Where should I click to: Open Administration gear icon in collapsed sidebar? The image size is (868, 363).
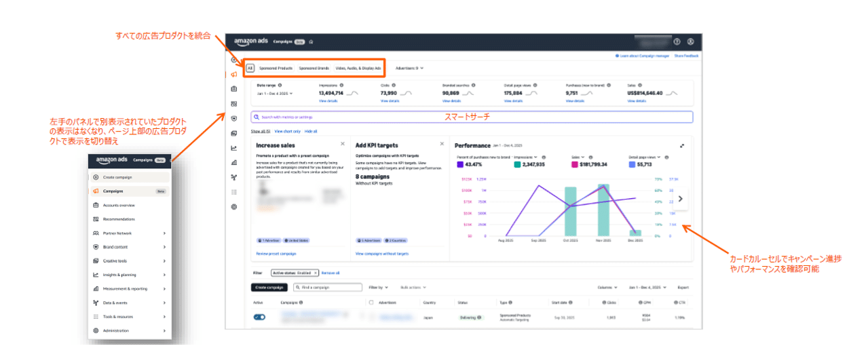(234, 206)
